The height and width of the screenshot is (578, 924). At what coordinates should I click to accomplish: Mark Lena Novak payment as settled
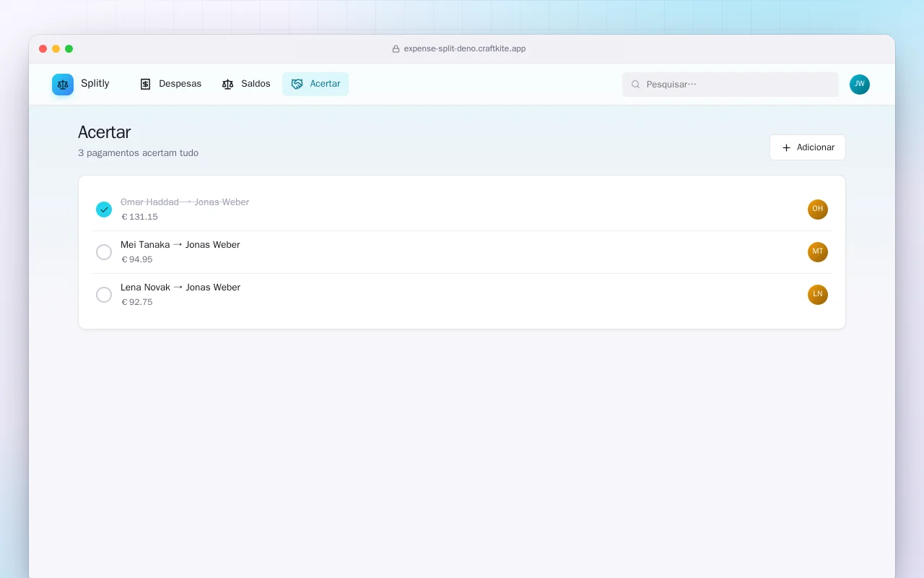pyautogui.click(x=104, y=295)
